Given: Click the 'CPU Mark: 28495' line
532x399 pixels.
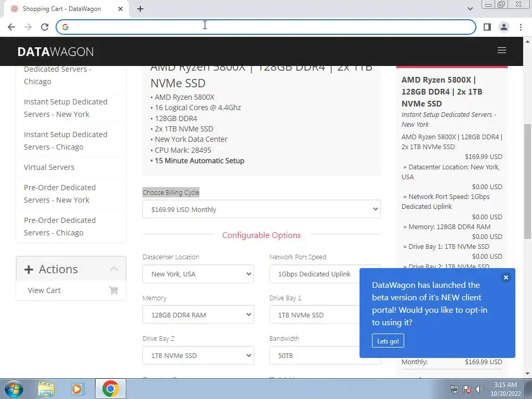Looking at the screenshot, I should (183, 150).
